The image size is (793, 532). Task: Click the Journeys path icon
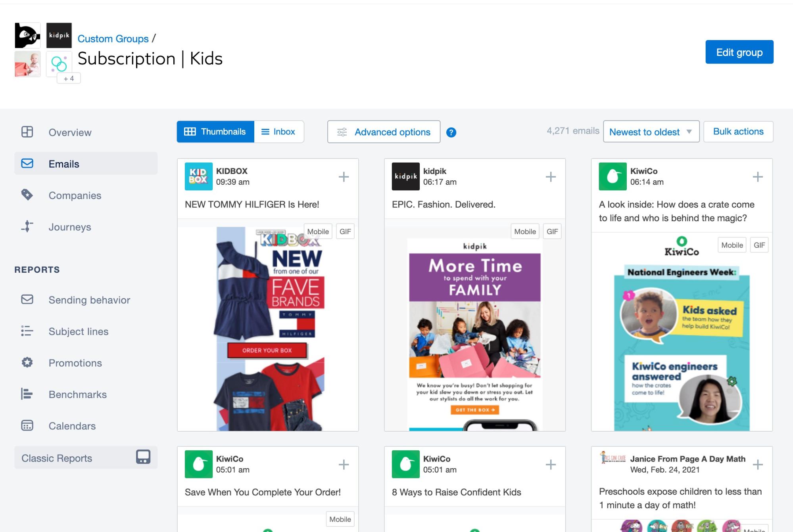(x=27, y=226)
